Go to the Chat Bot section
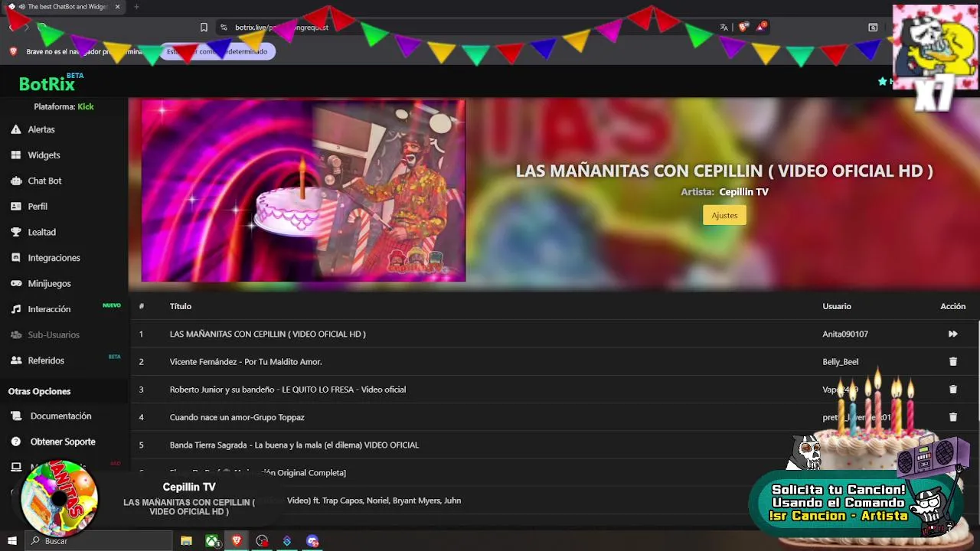980x551 pixels. click(44, 181)
